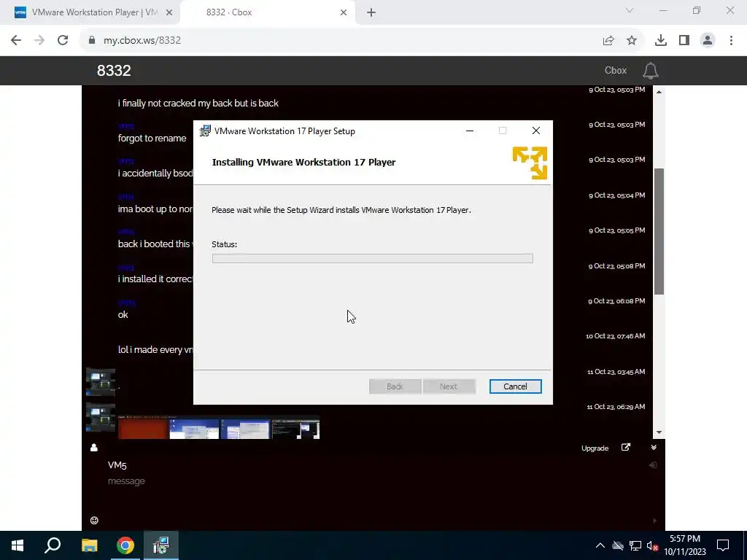Screen dimensions: 747x560
Task: Click the Cbox link in the header
Action: point(616,71)
